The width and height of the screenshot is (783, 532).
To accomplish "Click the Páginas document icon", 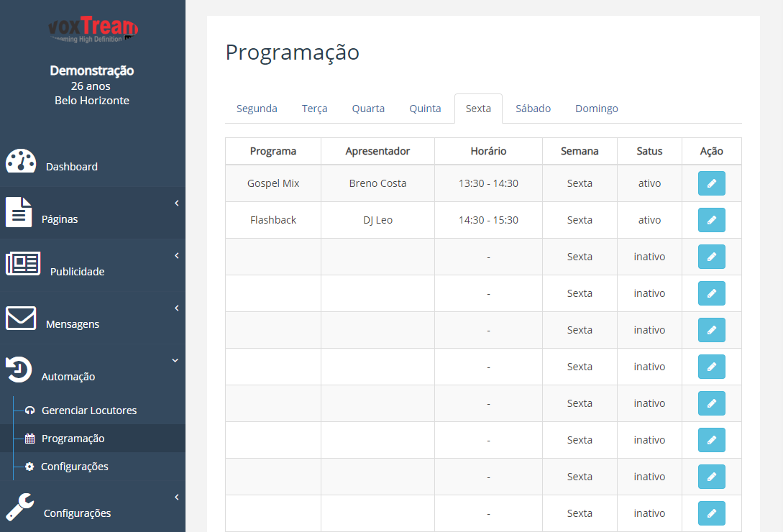I will pos(19,212).
